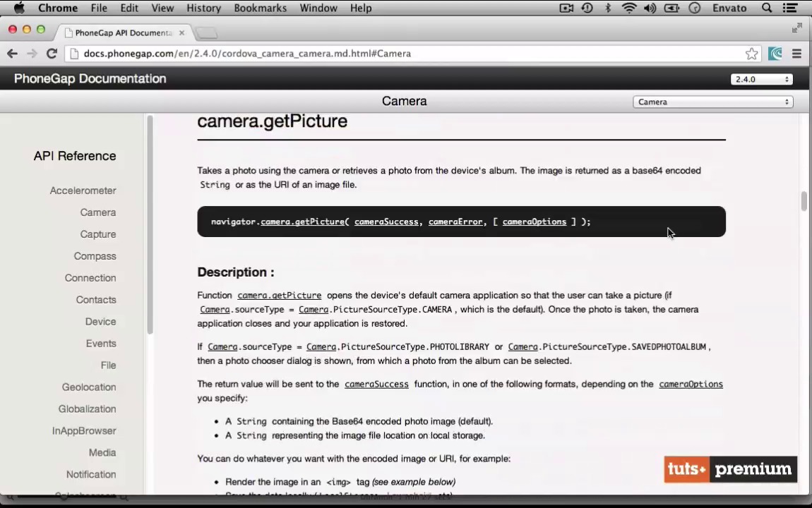Bookmark this page with the star icon
The height and width of the screenshot is (508, 812).
coord(751,54)
